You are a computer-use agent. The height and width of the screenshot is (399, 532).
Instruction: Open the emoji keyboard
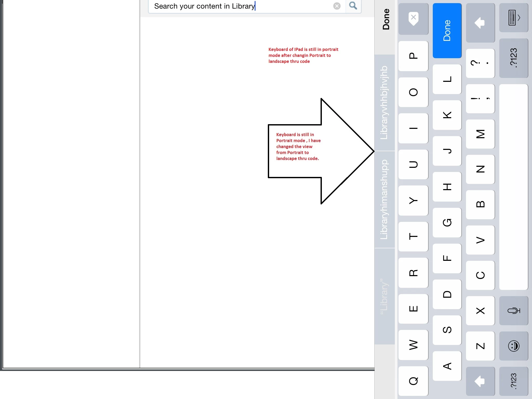point(514,346)
